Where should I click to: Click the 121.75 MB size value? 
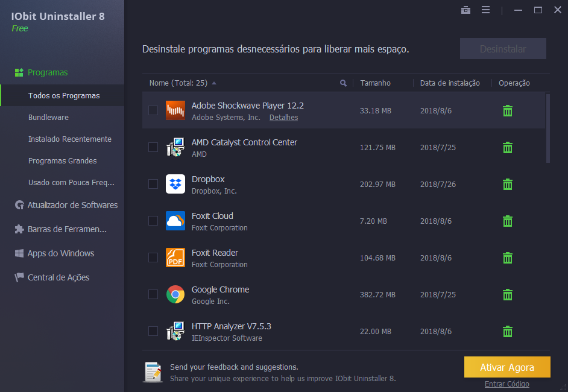coord(377,148)
